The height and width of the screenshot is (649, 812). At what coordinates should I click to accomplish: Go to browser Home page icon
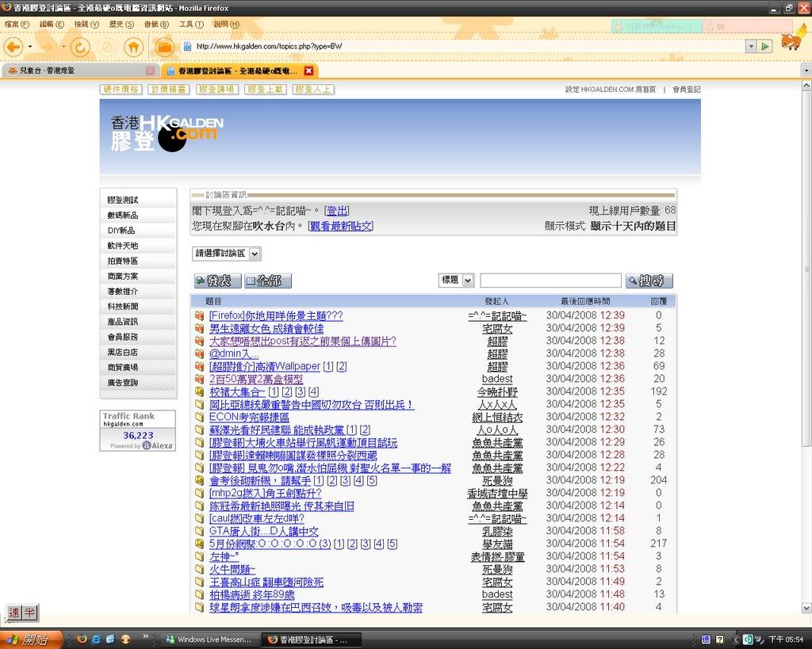(x=134, y=46)
